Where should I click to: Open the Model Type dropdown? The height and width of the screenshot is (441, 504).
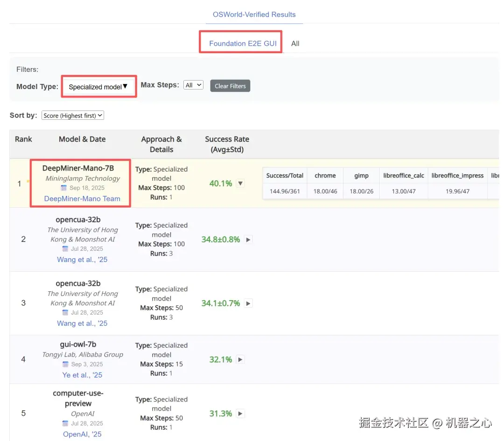pyautogui.click(x=98, y=87)
